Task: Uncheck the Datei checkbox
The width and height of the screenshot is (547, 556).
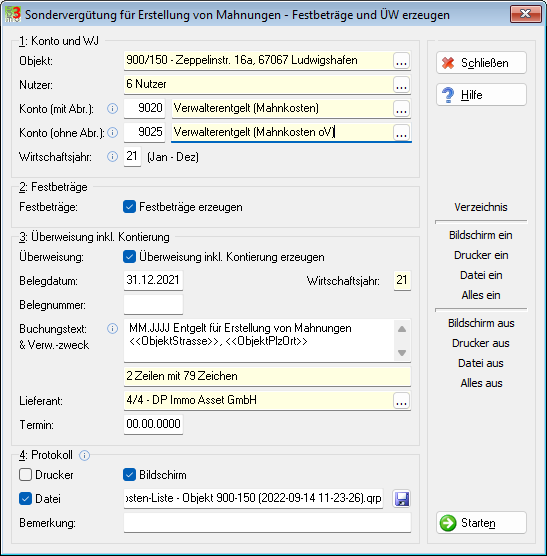Action: click(26, 499)
